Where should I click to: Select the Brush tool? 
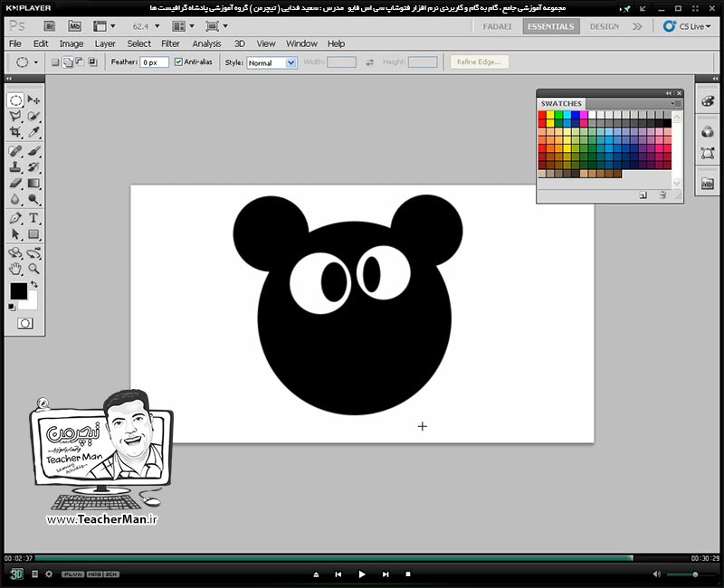pyautogui.click(x=33, y=151)
